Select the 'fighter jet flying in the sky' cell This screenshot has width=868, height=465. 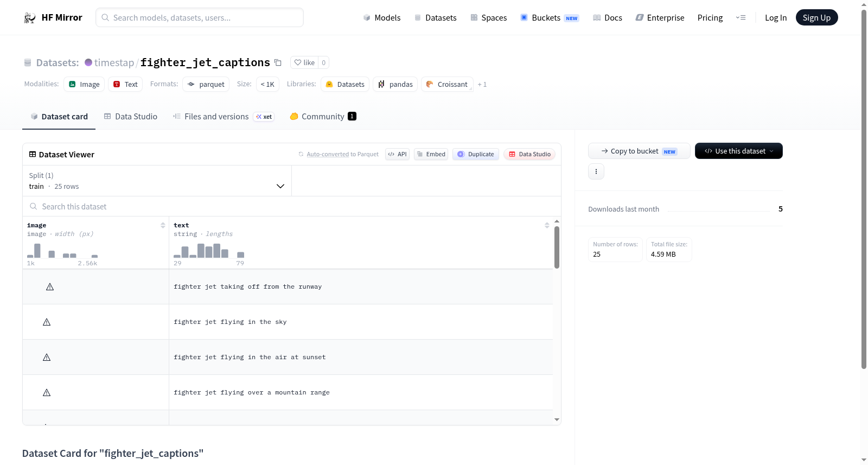[x=361, y=322]
